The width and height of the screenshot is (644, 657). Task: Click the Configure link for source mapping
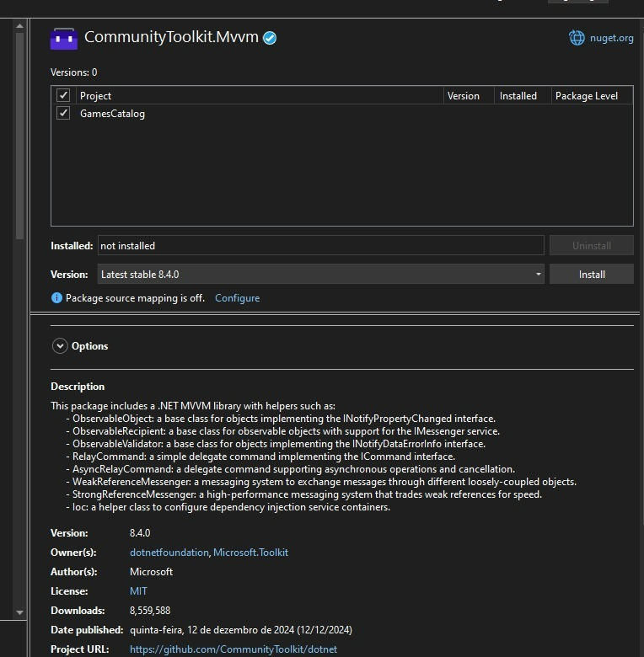tap(237, 298)
